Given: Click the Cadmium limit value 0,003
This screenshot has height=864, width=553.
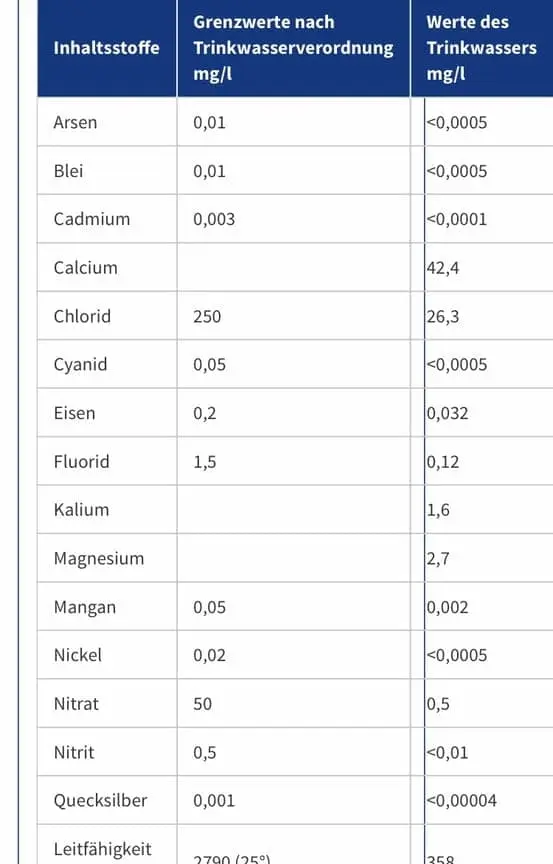Looking at the screenshot, I should (x=214, y=219).
